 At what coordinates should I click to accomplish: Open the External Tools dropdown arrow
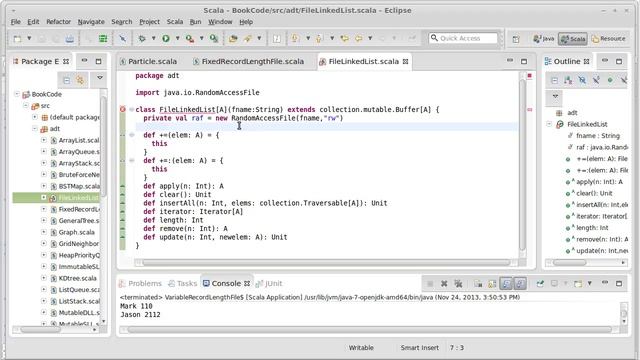[x=201, y=38]
